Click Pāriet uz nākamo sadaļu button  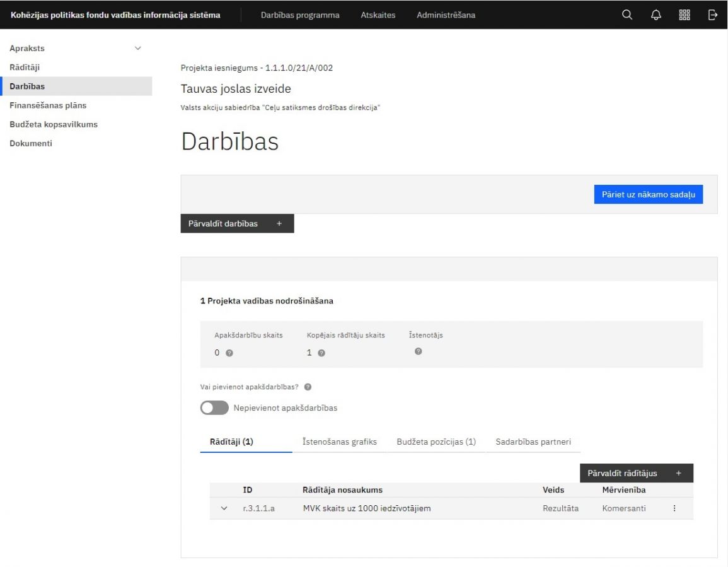[x=648, y=194]
